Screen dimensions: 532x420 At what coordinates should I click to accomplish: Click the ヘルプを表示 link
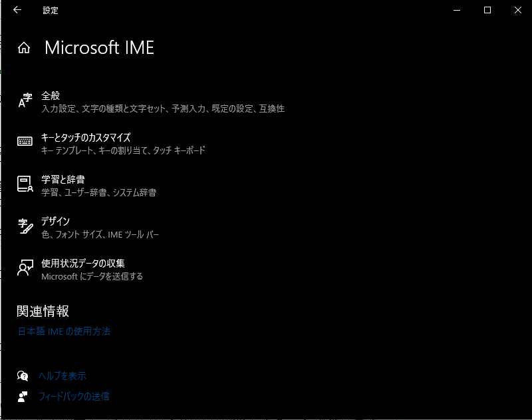pyautogui.click(x=63, y=376)
